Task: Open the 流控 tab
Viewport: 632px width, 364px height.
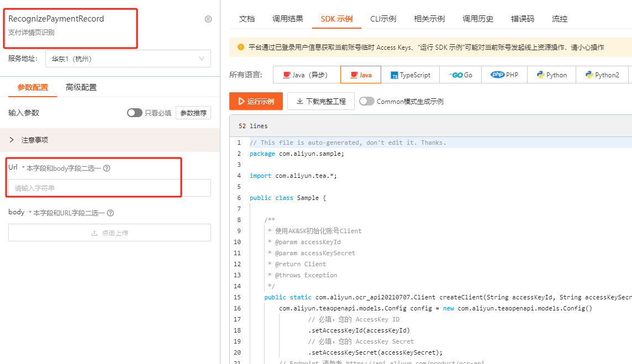Action: [x=560, y=19]
